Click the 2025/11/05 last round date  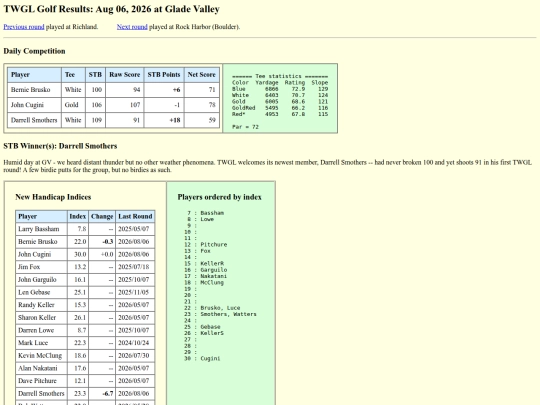click(x=134, y=292)
